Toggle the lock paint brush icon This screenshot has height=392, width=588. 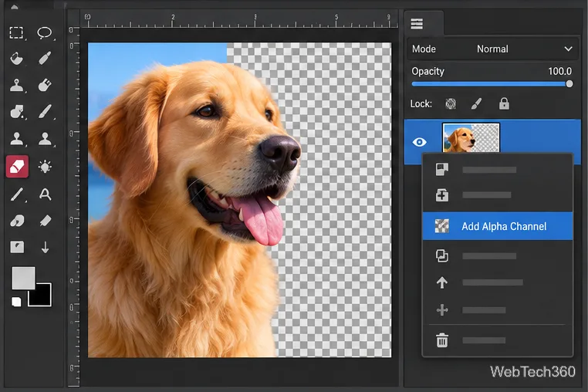point(476,104)
